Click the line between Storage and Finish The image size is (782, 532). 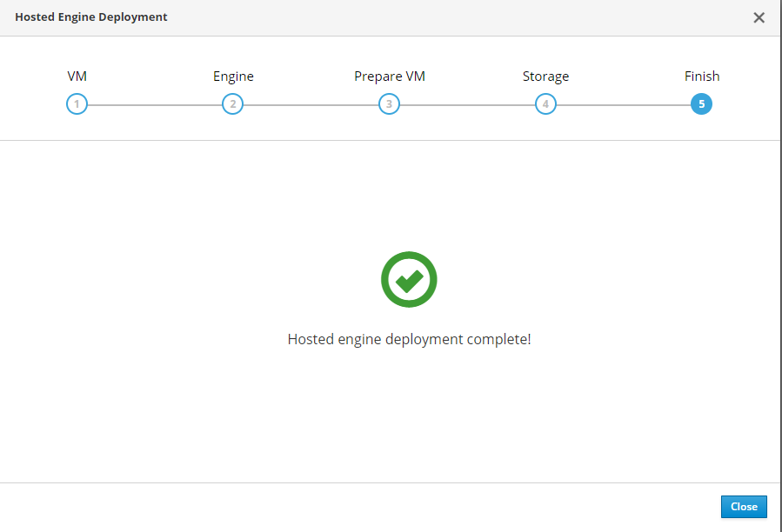pyautogui.click(x=623, y=105)
